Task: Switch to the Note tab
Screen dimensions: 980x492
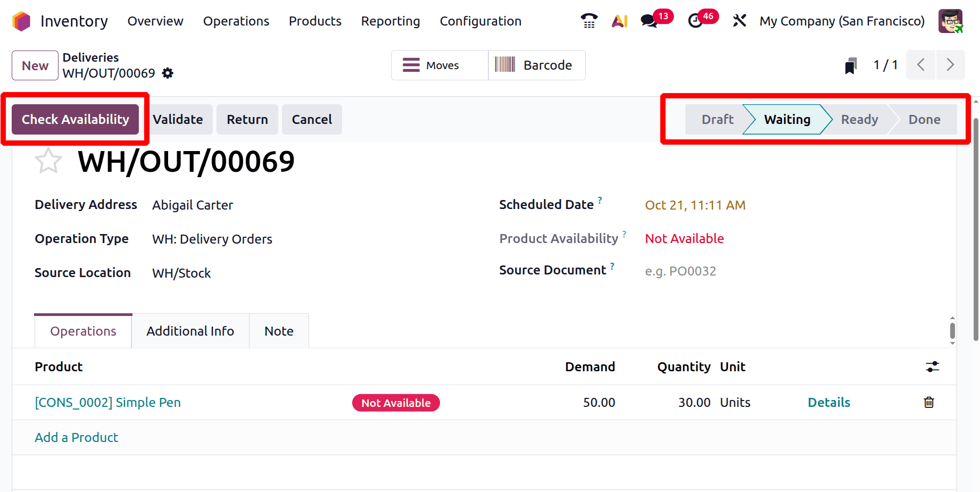Action: point(279,331)
